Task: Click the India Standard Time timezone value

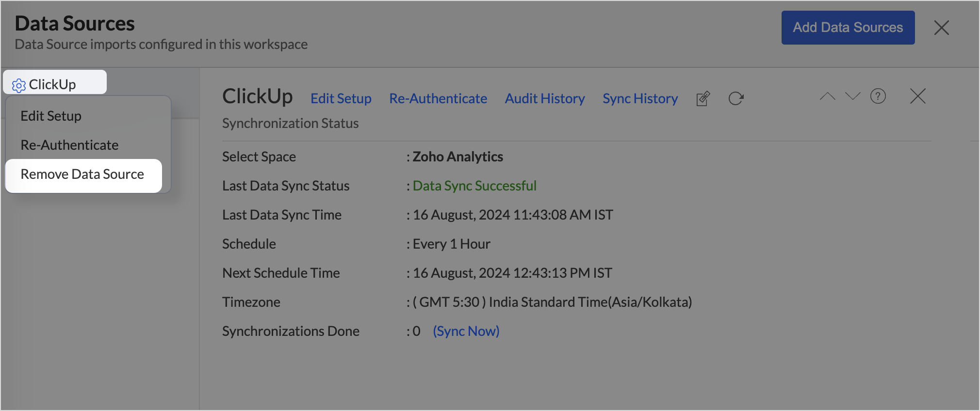Action: click(552, 302)
